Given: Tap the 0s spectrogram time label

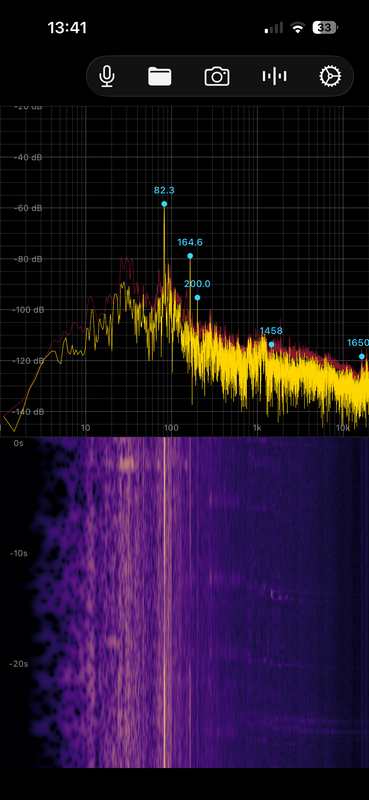Looking at the screenshot, I should tap(18, 443).
